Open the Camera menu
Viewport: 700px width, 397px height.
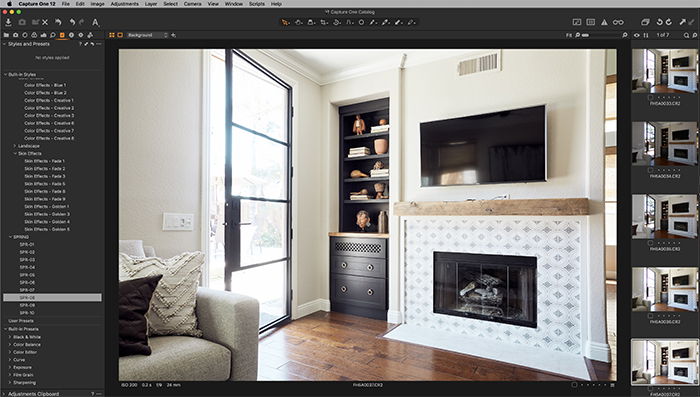pyautogui.click(x=192, y=4)
